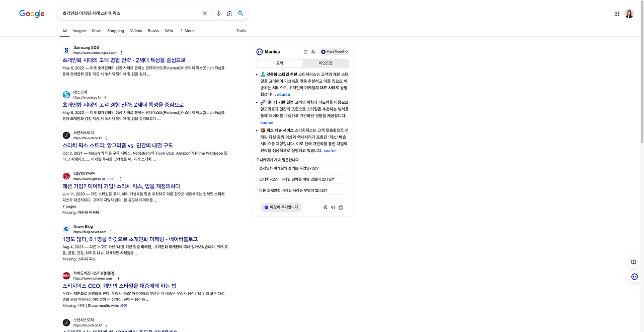This screenshot has width=644, height=332.
Task: Open Monica panel settings sliders icon
Action: click(313, 51)
